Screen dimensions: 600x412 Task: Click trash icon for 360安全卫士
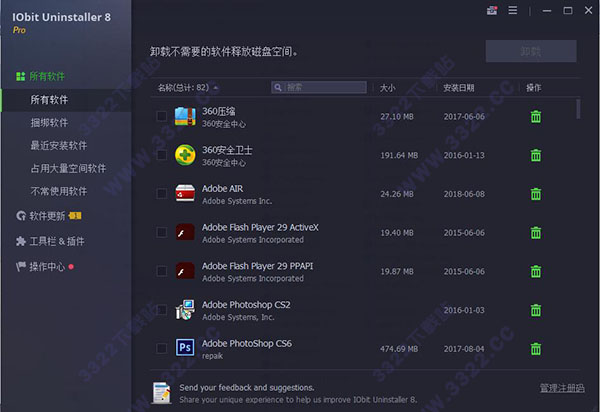pos(536,155)
